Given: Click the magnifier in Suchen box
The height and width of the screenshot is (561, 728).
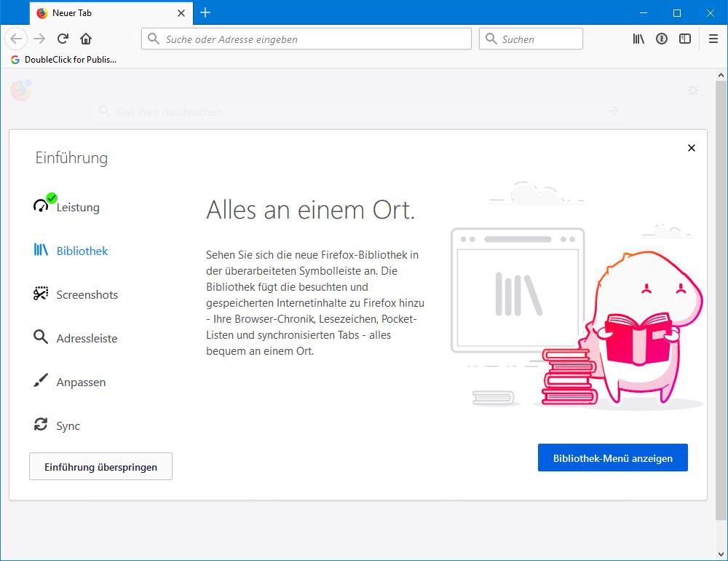Looking at the screenshot, I should pyautogui.click(x=491, y=39).
